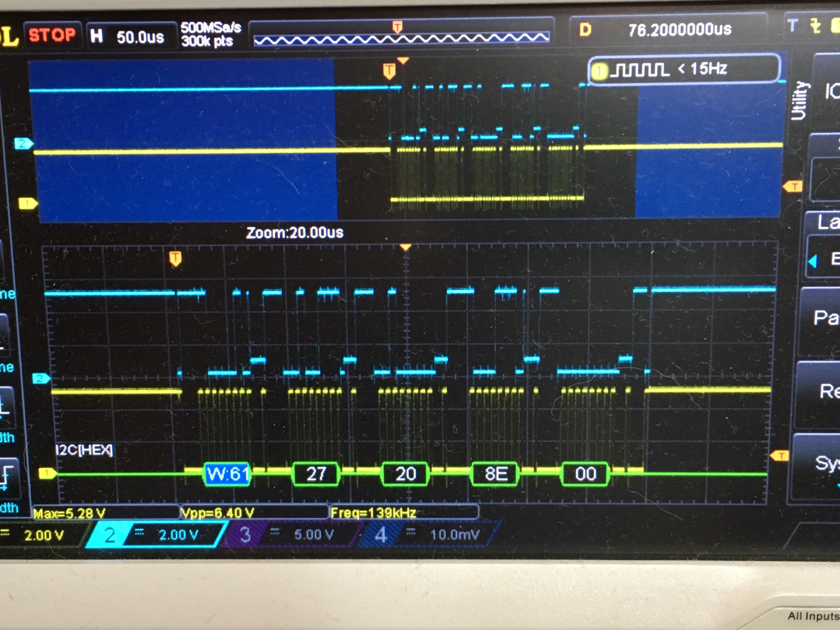Click the orange trigger marker in zoom view
Viewport: 840px width, 630px height.
click(175, 258)
